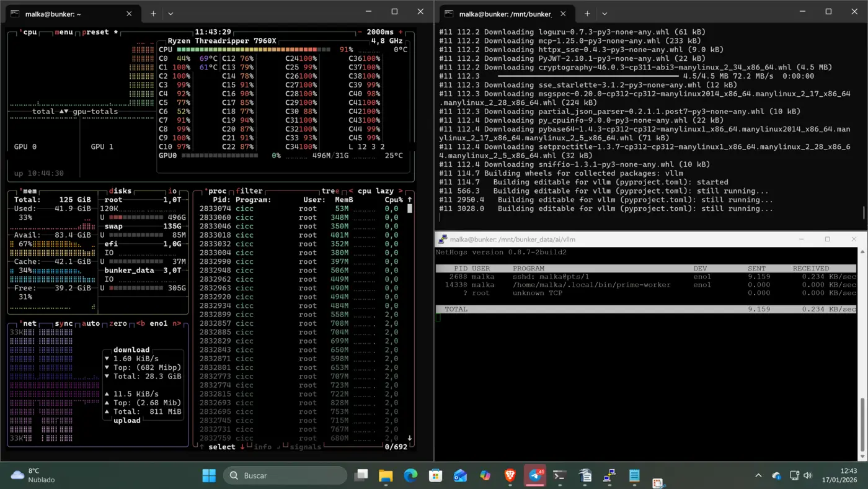
Task: Click the proc panel scrollbar
Action: 409,209
